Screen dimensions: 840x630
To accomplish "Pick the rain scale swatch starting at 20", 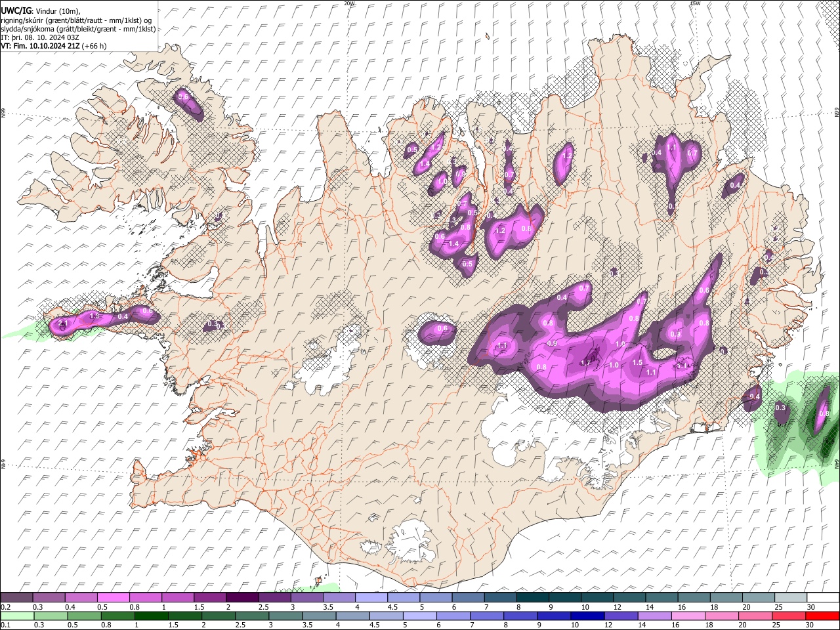I will click(755, 616).
